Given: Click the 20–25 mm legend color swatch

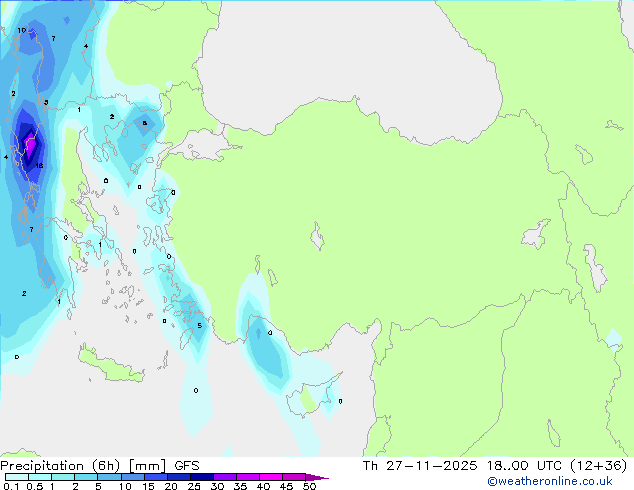Looking at the screenshot, I should point(179,477).
